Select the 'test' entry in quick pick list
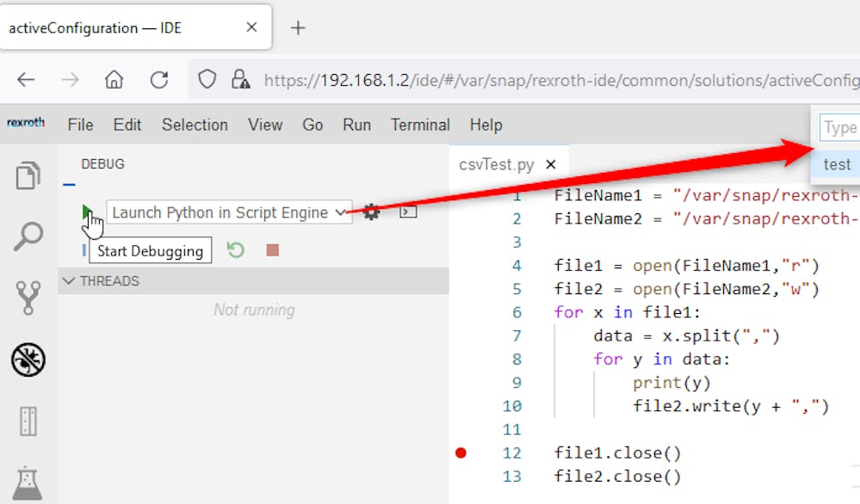Viewport: 860px width, 504px height. coord(836,164)
